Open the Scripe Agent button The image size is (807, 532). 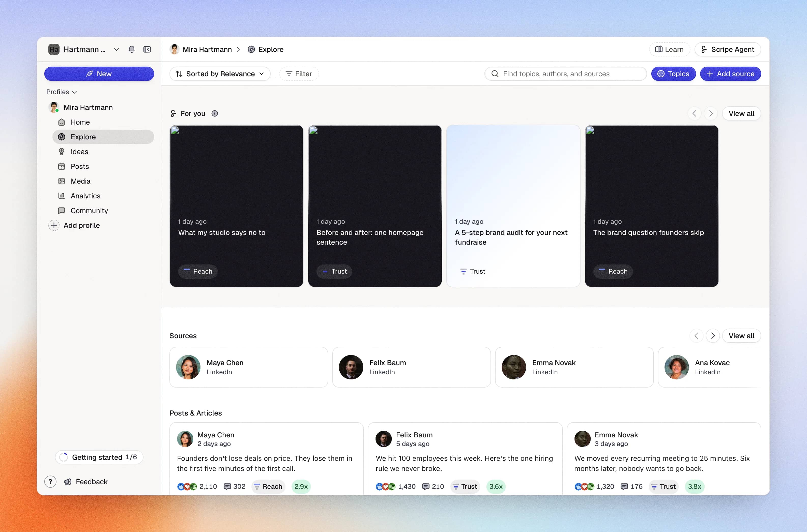pos(728,50)
